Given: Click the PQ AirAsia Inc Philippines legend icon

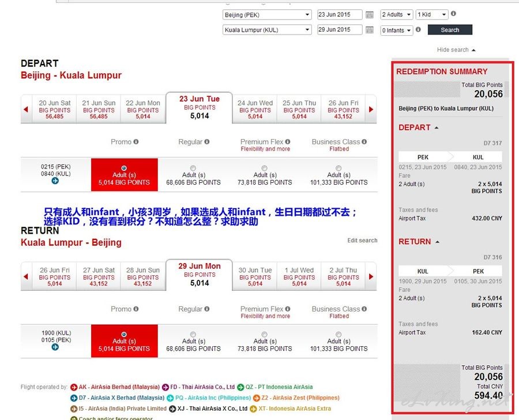Looking at the screenshot, I should tap(170, 398).
